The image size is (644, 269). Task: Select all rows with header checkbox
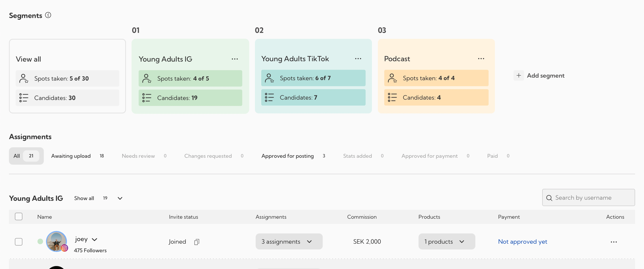[x=18, y=217]
